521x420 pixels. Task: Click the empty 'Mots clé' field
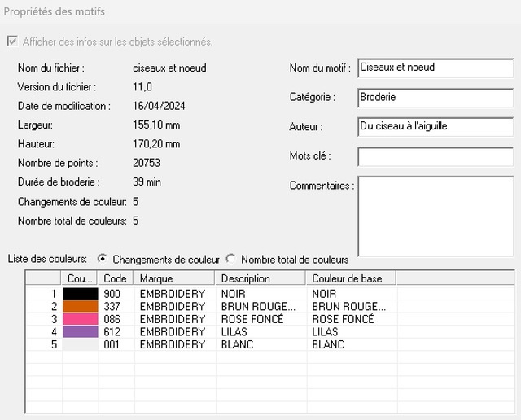click(x=435, y=155)
